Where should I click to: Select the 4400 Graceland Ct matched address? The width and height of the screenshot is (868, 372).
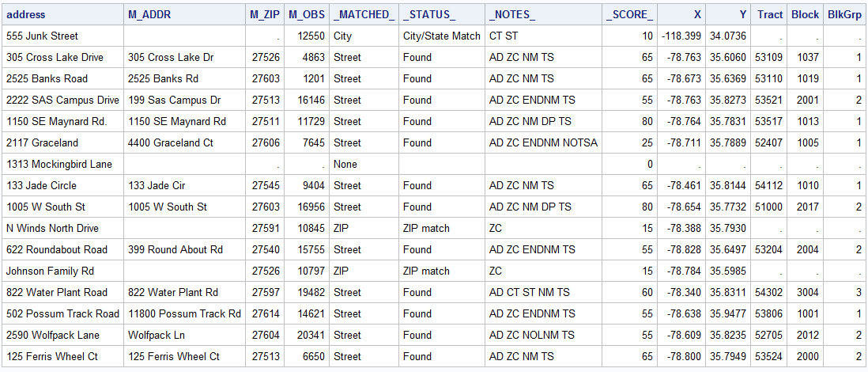[x=173, y=143]
